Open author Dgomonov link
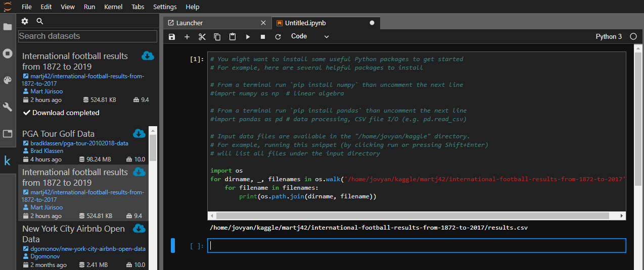The image size is (644, 270). [45, 256]
